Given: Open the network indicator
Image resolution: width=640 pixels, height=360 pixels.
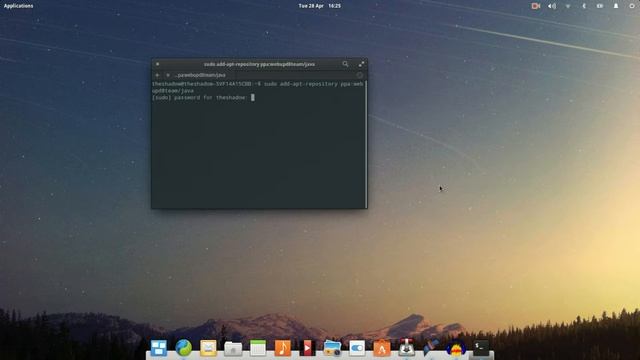Looking at the screenshot, I should point(568,6).
